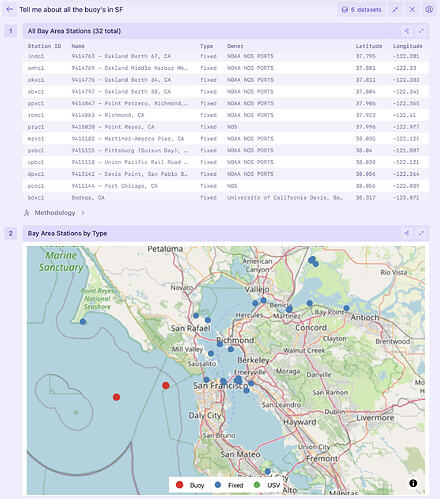Viewport: 440px width, 499px height.
Task: Collapse the view with the inward arrows icon
Action: pyautogui.click(x=395, y=10)
